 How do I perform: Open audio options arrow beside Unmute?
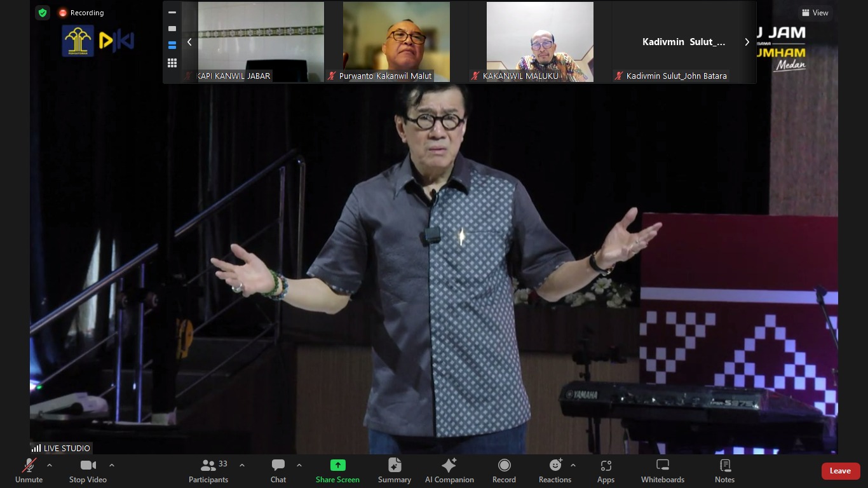coord(50,465)
